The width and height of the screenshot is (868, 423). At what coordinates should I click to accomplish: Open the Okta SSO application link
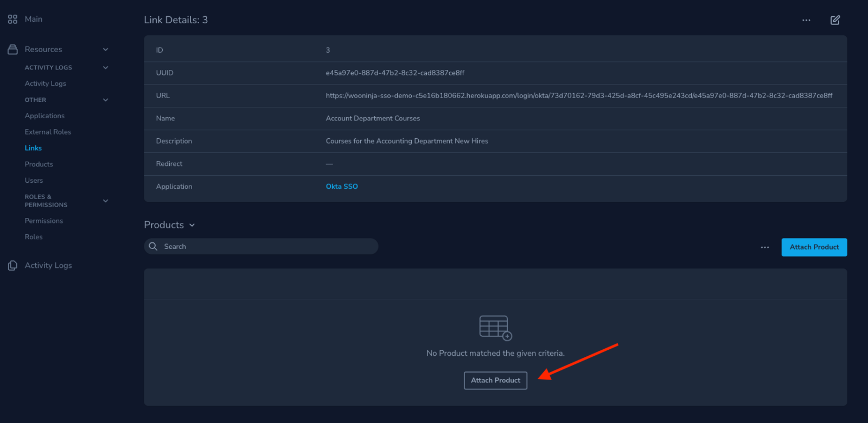coord(342,187)
